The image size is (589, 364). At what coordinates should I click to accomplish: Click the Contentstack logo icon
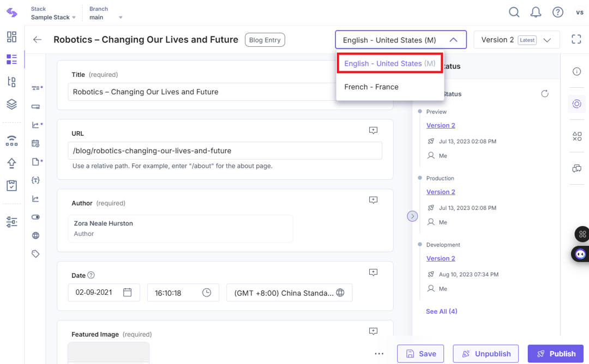click(12, 13)
